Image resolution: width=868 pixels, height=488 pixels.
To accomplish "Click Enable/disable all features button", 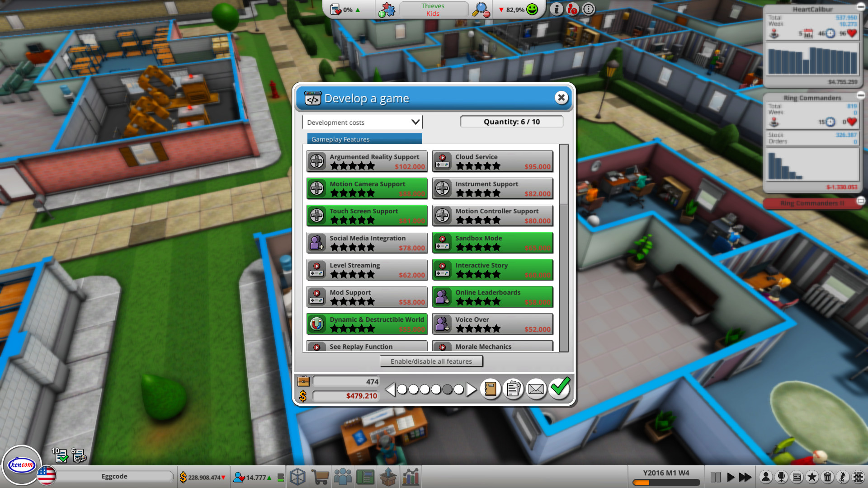I will pyautogui.click(x=431, y=361).
